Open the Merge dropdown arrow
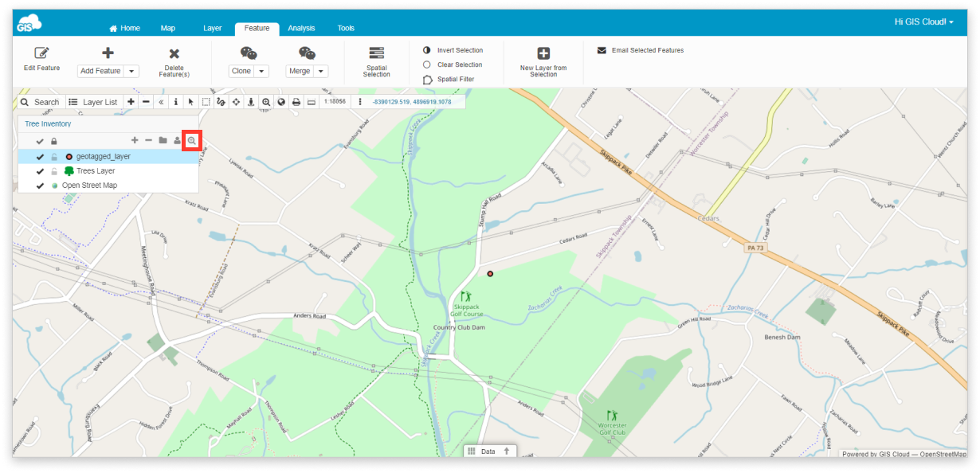Image resolution: width=980 pixels, height=473 pixels. point(322,71)
